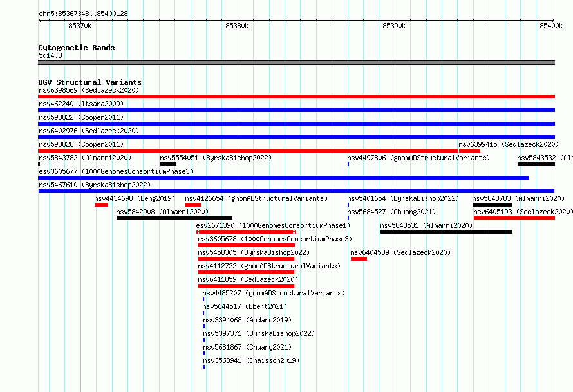Viewport: 573px width, 392px height.
Task: Select the 5q14.3 band label
Action: pyautogui.click(x=50, y=55)
